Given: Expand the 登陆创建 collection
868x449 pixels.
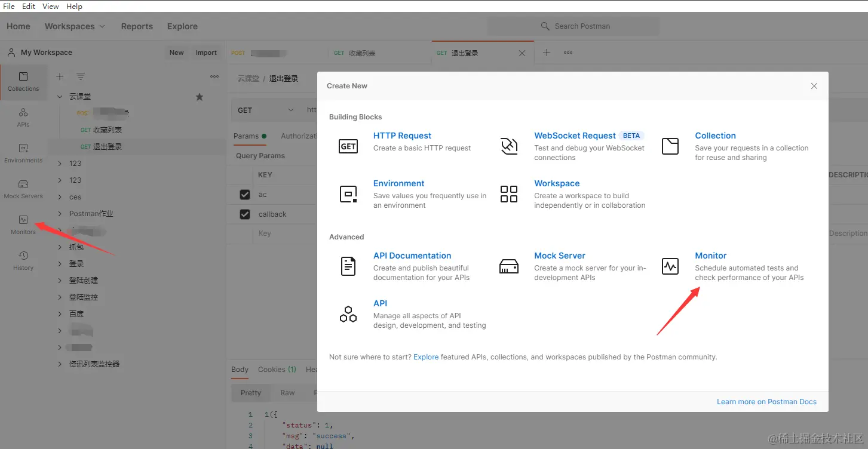Looking at the screenshot, I should pos(60,281).
